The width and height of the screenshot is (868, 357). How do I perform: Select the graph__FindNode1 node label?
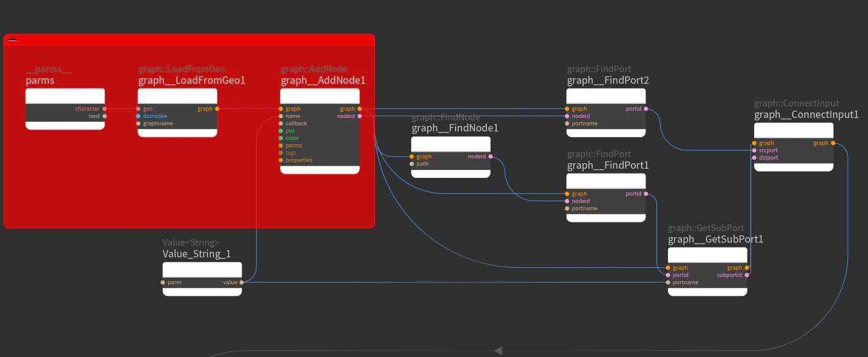[x=455, y=128]
